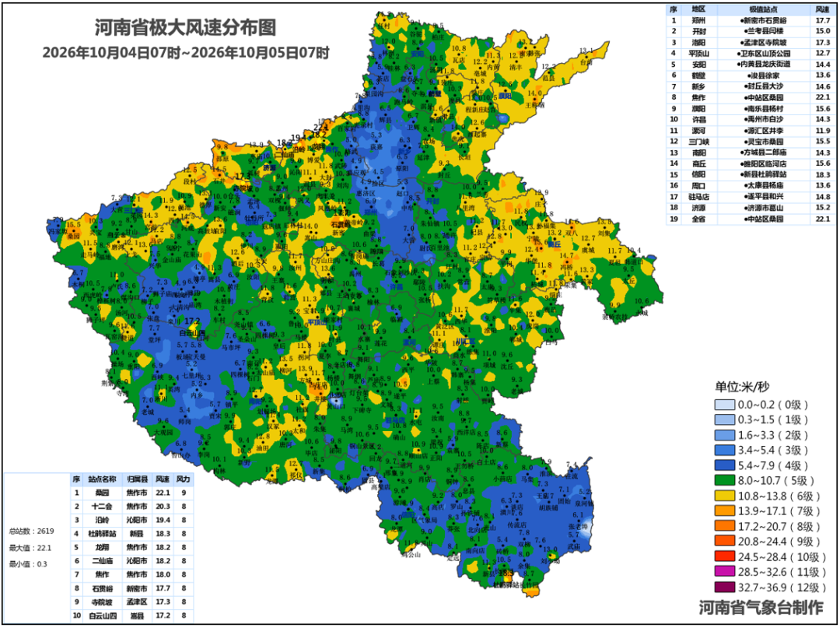Viewport: 840px width, 628px height.
Task: Click 新县杜鹃驿站 station cell
Action: pos(763,174)
